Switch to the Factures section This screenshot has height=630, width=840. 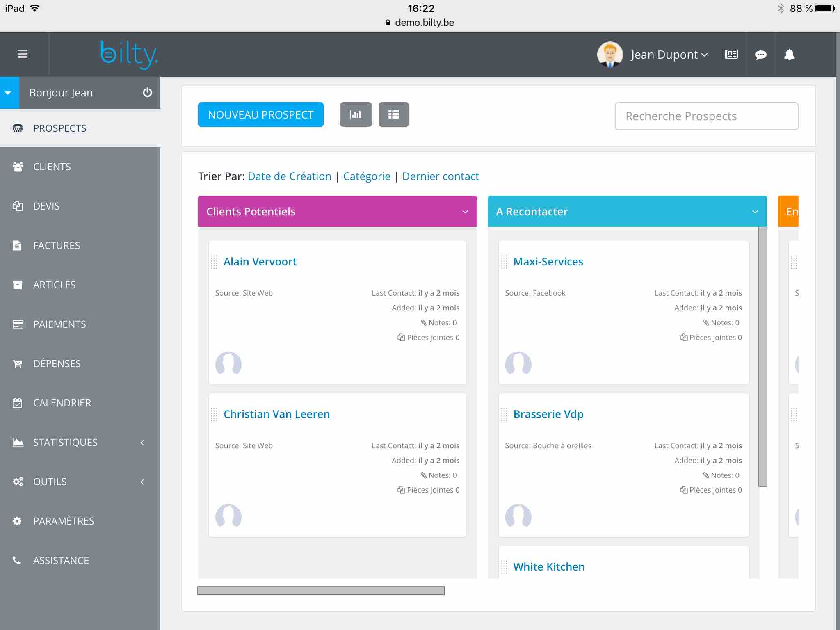point(57,245)
